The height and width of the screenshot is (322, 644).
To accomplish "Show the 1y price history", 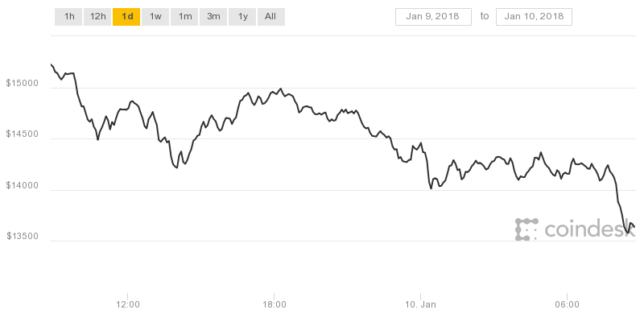I will (x=242, y=17).
